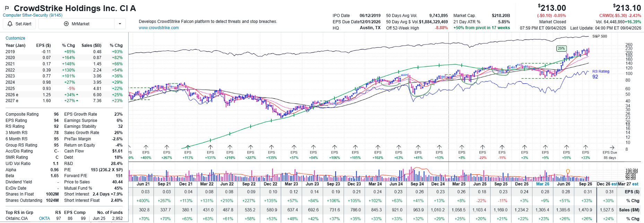Image resolution: width=644 pixels, height=223 pixels.
Task: Click the EPS arrow marker above +57%
Action: pyautogui.click(x=294, y=147)
